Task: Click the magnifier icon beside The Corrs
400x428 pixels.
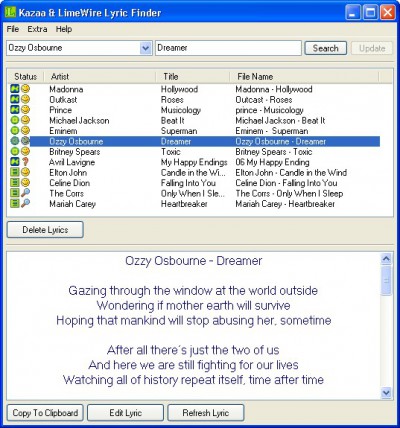Action: [x=25, y=193]
